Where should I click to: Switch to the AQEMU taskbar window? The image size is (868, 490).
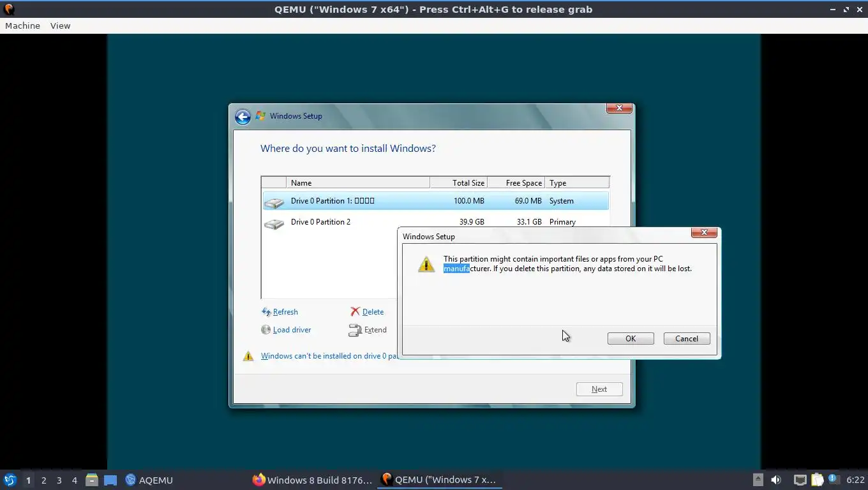point(149,480)
